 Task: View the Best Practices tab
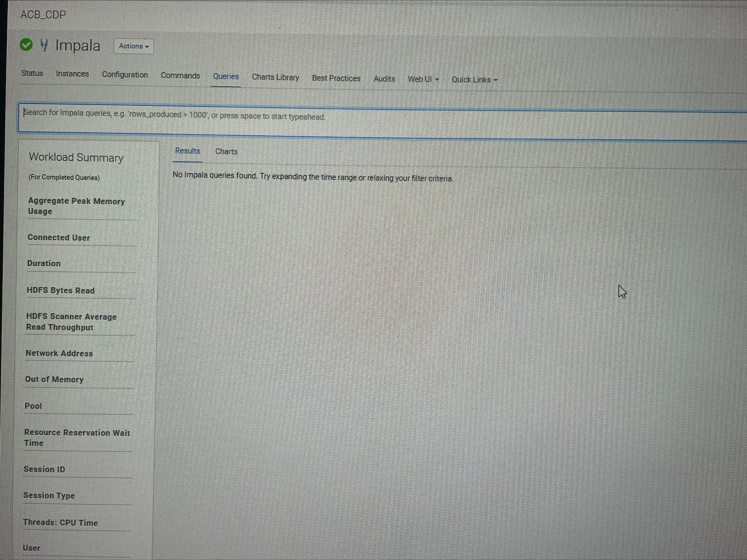[336, 78]
